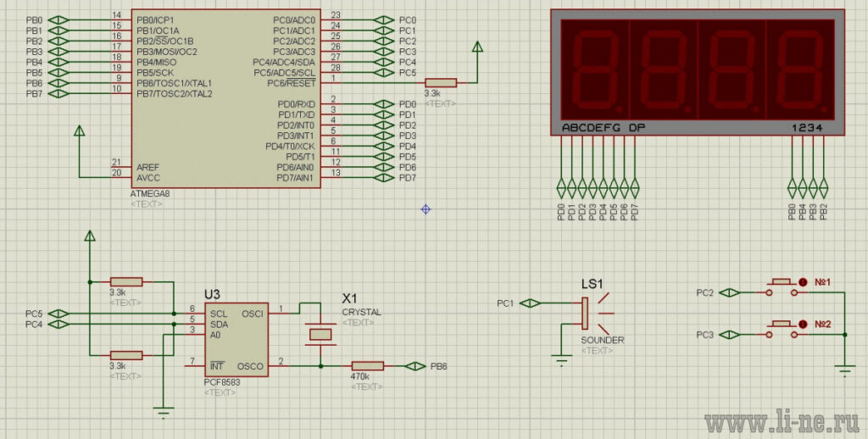868x439 pixels.
Task: Click PB2 terminal under display digit pin 4
Action: (824, 188)
